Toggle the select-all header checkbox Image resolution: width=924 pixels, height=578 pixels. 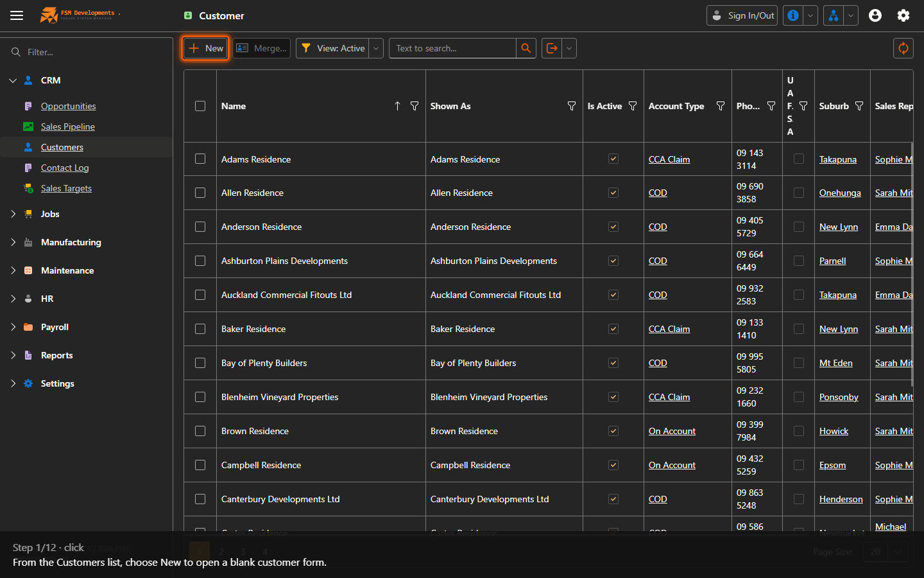200,106
